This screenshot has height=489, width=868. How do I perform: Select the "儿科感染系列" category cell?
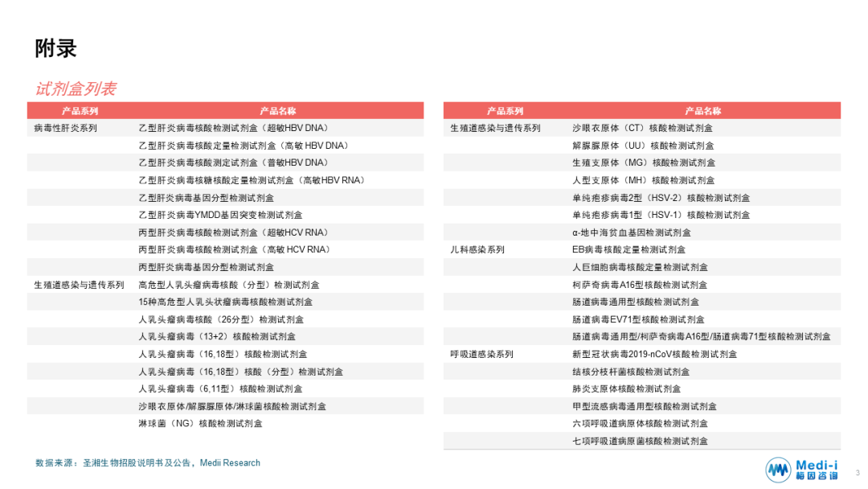coord(477,250)
